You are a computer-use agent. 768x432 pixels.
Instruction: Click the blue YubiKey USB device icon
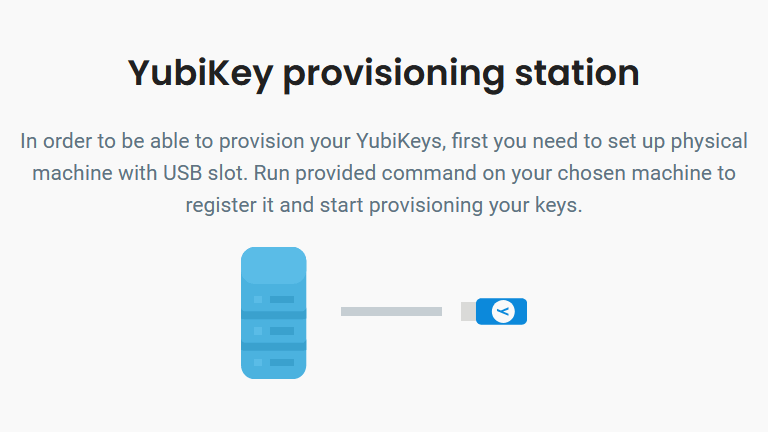tap(501, 312)
